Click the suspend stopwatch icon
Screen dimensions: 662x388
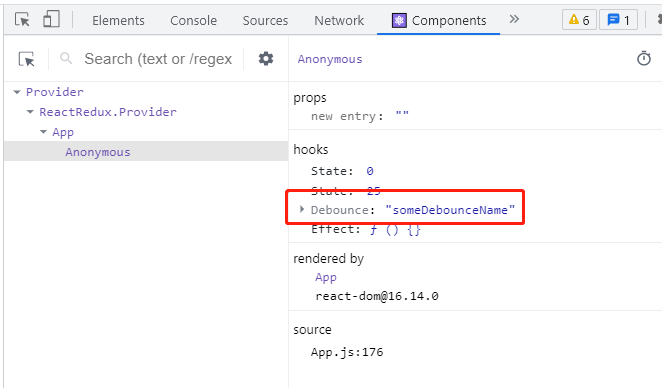644,59
